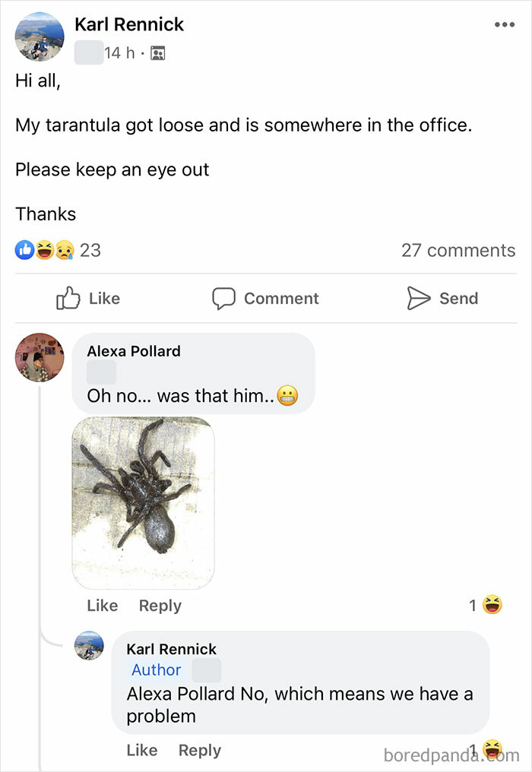Expand the 27 comments thread

458,249
